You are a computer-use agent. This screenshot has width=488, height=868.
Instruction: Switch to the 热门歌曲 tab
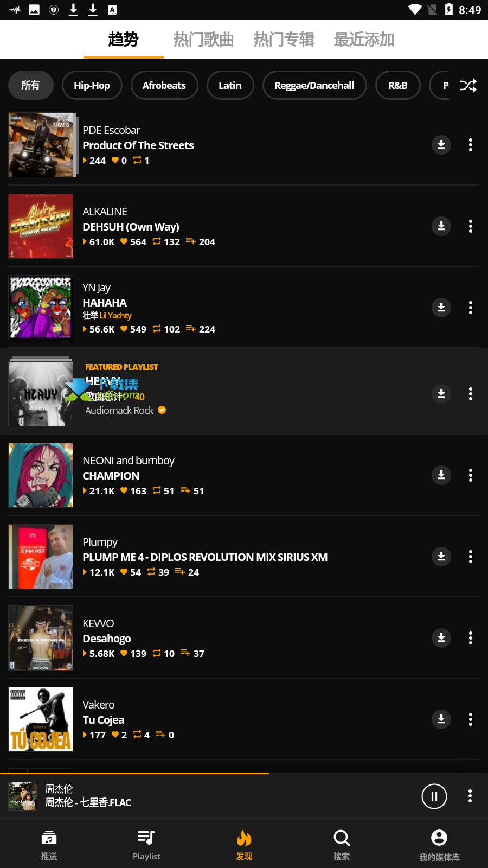coord(203,39)
